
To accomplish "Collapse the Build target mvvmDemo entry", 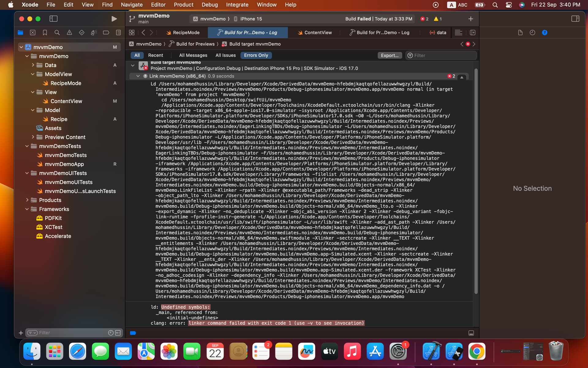I will tap(133, 65).
